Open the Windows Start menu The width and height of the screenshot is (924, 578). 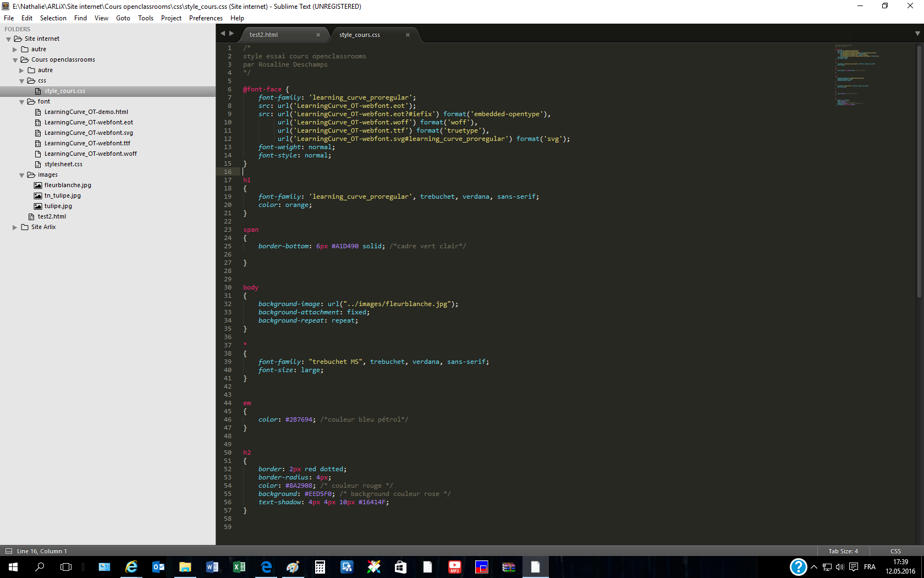click(13, 567)
